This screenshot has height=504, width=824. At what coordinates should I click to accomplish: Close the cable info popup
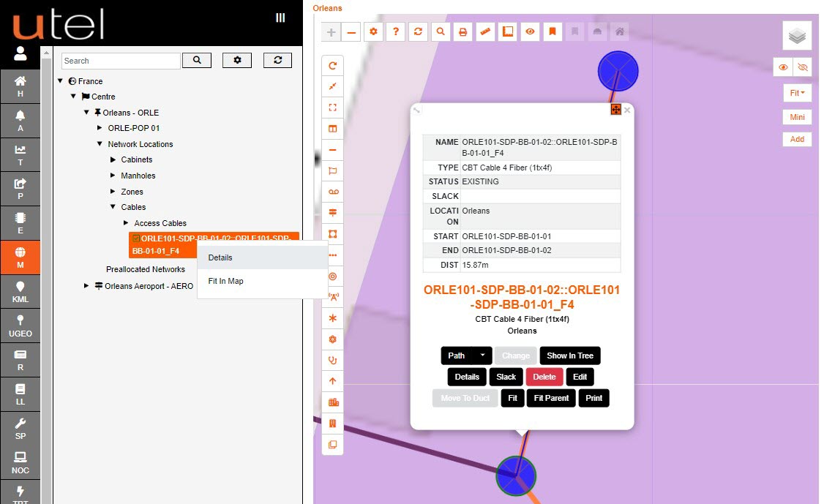pyautogui.click(x=627, y=110)
